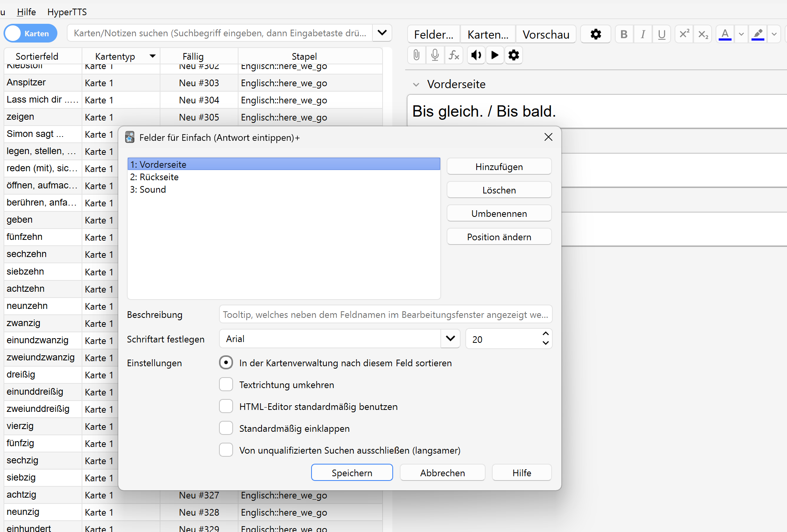This screenshot has height=532, width=787.
Task: Click the Abbrechen button
Action: [x=442, y=473]
